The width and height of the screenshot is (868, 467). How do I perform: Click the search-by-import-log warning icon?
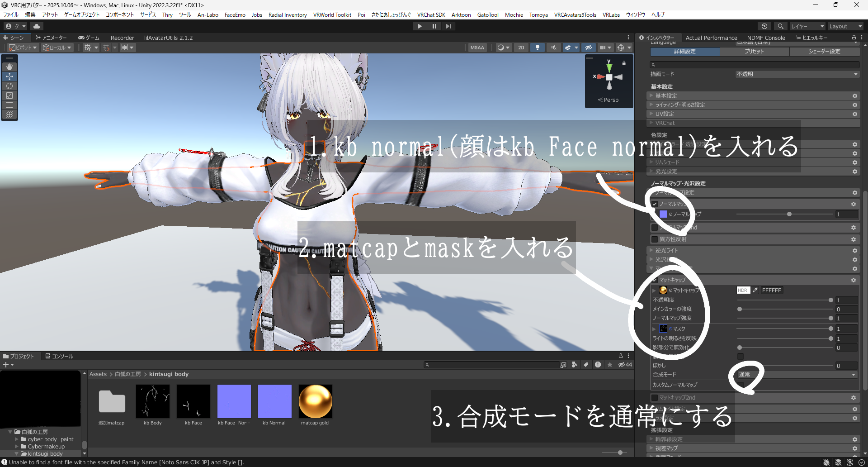(598, 365)
